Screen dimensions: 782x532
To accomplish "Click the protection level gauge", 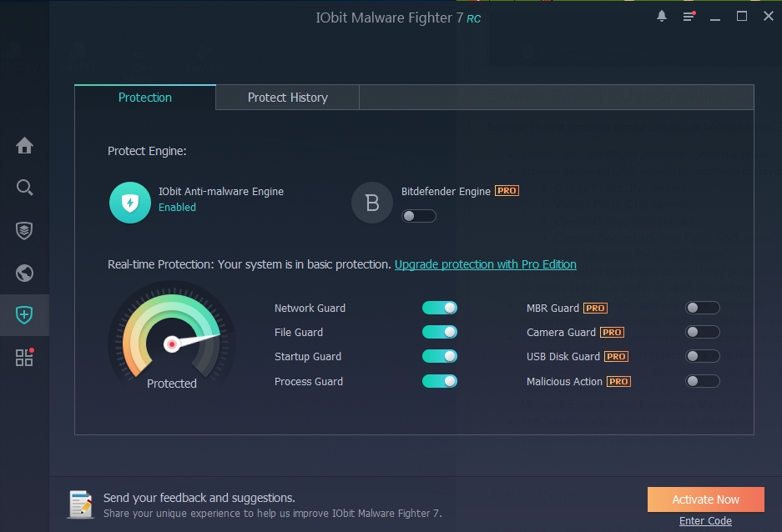I will pos(172,336).
